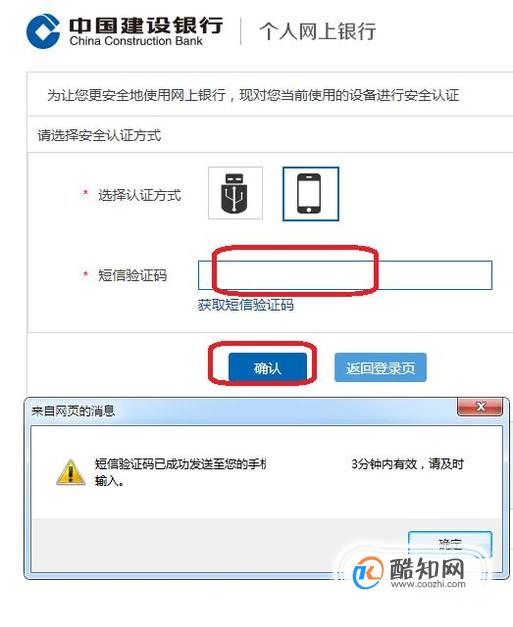Click the 个人网上银行 header title

pyautogui.click(x=317, y=31)
